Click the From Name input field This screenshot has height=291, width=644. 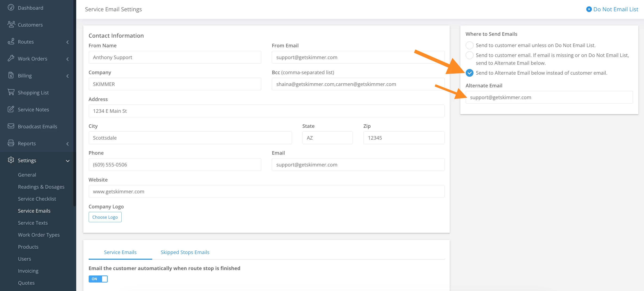tap(175, 57)
